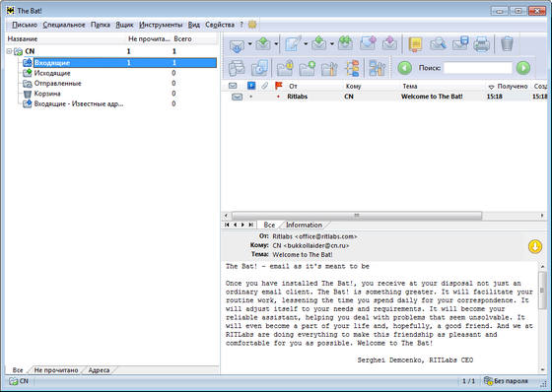552x392 pixels.
Task: Open dropdown arrow next to get mail icon
Action: [250, 44]
